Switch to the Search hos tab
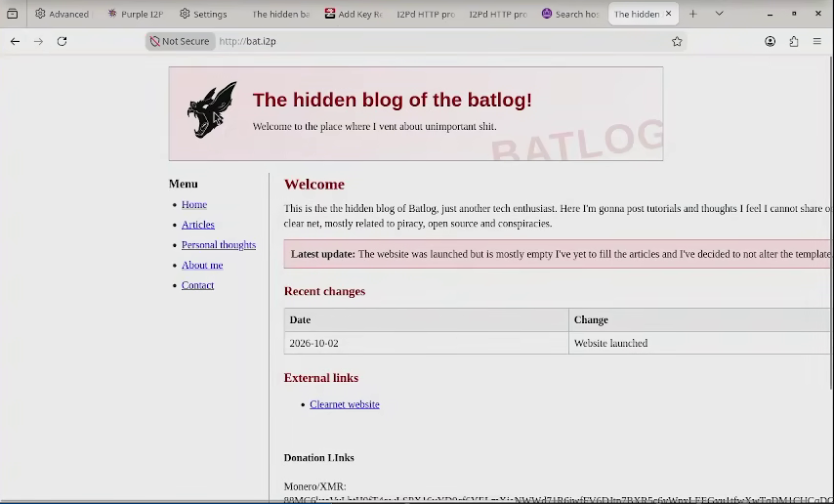The width and height of the screenshot is (834, 504). (x=570, y=14)
